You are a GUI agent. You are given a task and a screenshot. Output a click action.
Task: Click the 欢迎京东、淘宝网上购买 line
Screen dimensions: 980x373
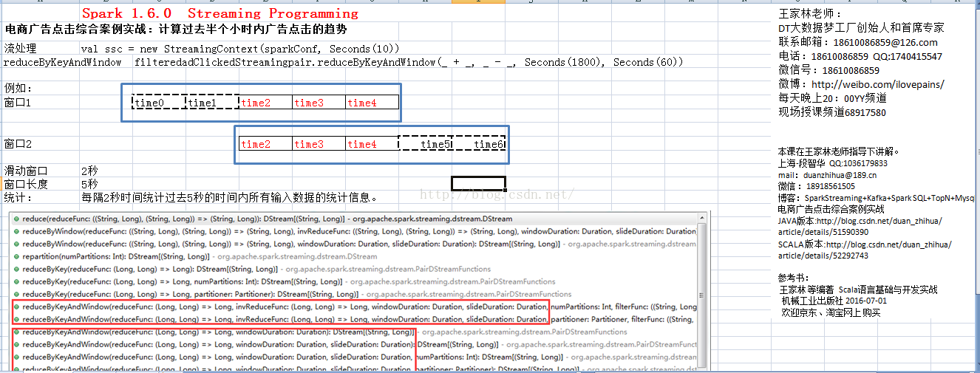[831, 312]
